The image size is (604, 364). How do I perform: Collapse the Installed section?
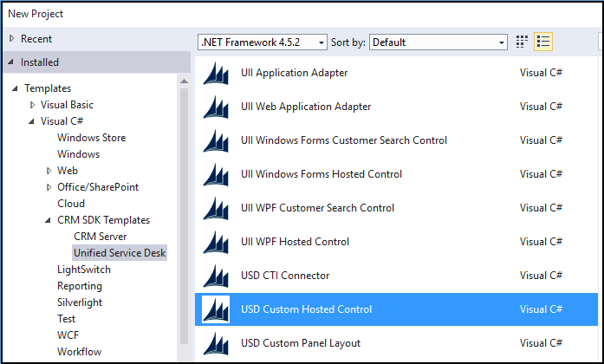pyautogui.click(x=11, y=62)
